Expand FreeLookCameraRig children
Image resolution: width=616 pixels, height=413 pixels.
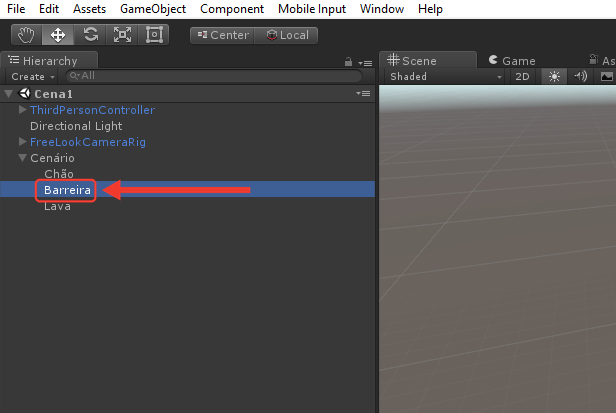click(22, 141)
